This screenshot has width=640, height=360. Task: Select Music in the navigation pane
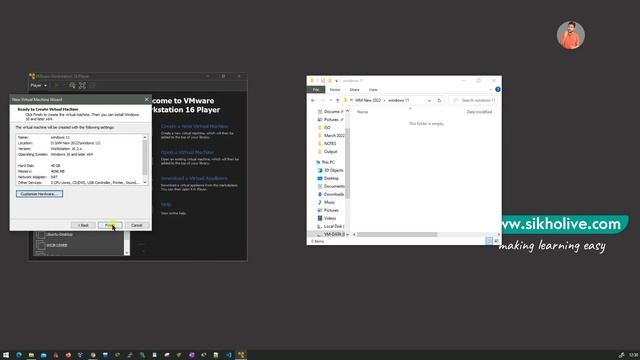coord(329,202)
